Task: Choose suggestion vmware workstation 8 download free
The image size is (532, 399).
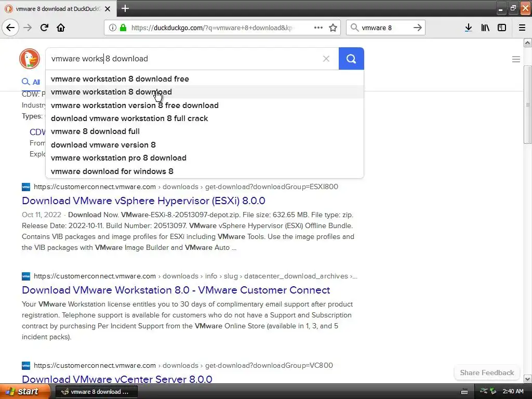Action: (205, 79)
